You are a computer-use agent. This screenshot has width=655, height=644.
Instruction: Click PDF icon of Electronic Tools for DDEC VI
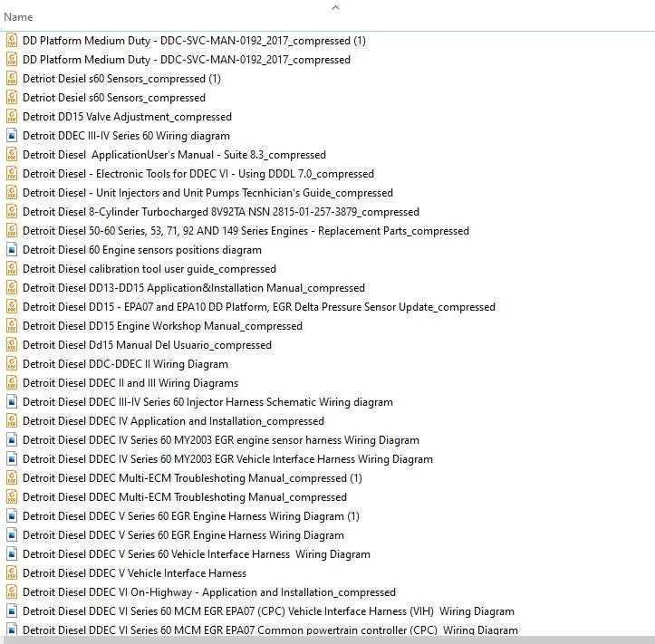(x=12, y=174)
